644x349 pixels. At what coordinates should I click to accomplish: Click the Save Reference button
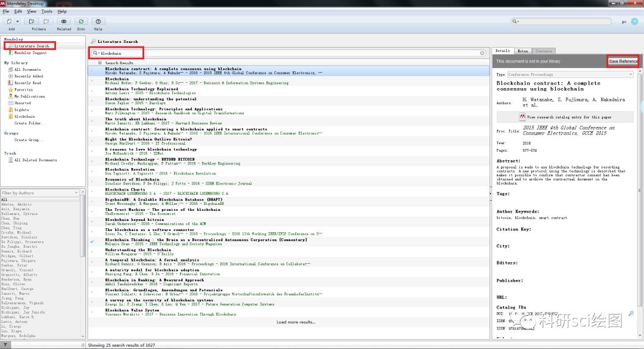click(x=623, y=61)
